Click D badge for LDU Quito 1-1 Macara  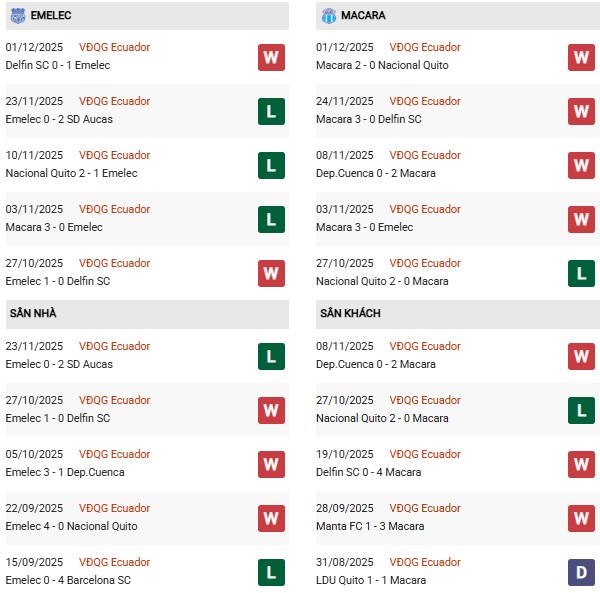pyautogui.click(x=581, y=572)
